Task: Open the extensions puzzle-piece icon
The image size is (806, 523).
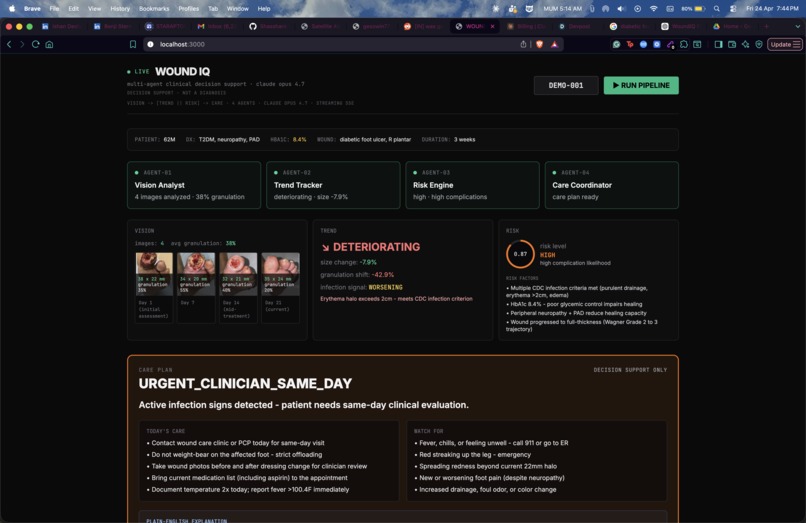Action: point(684,44)
